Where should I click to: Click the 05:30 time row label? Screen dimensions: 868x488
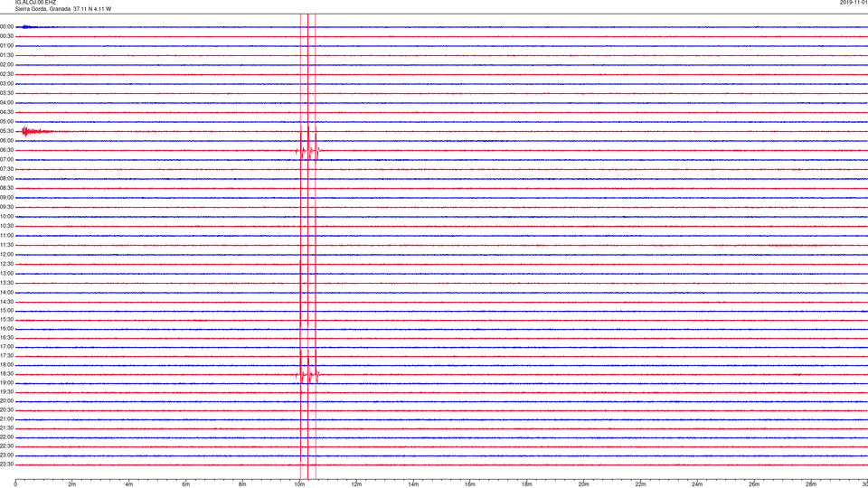point(6,131)
